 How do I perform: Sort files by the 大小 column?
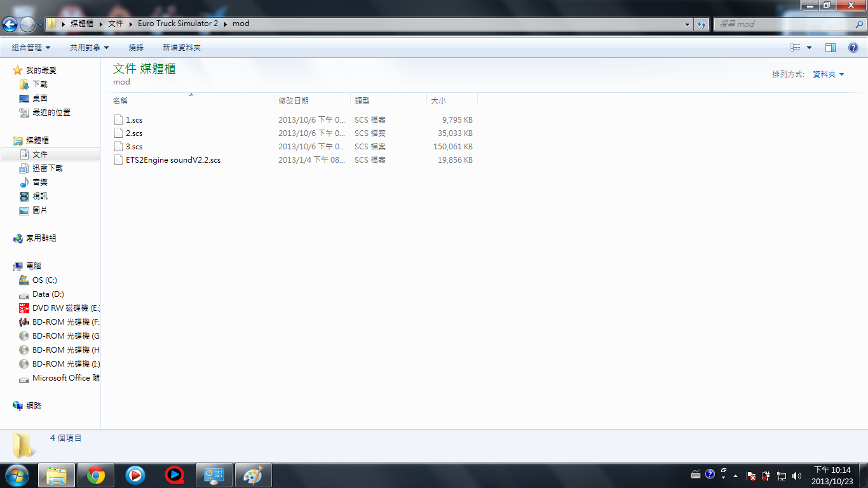point(452,100)
